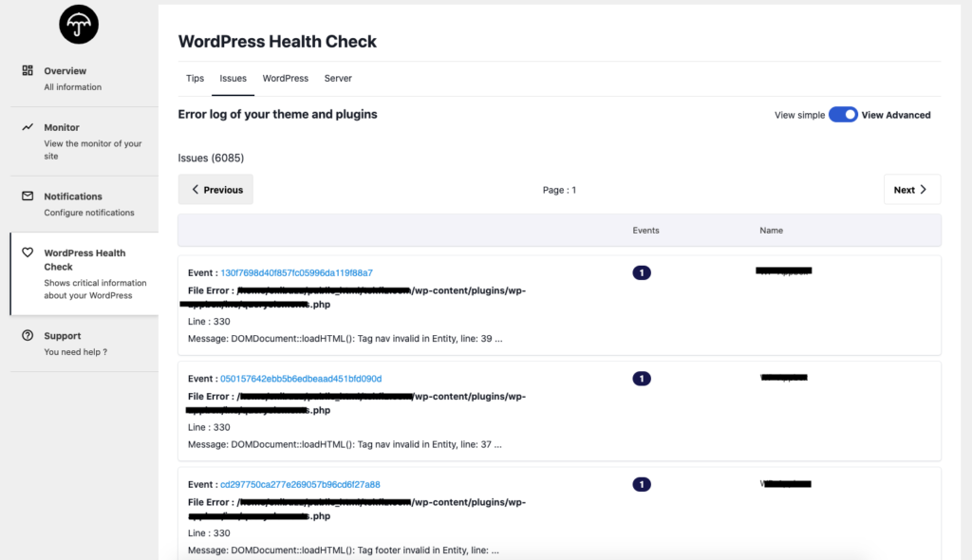Click the umbrella logo icon

pos(79,25)
